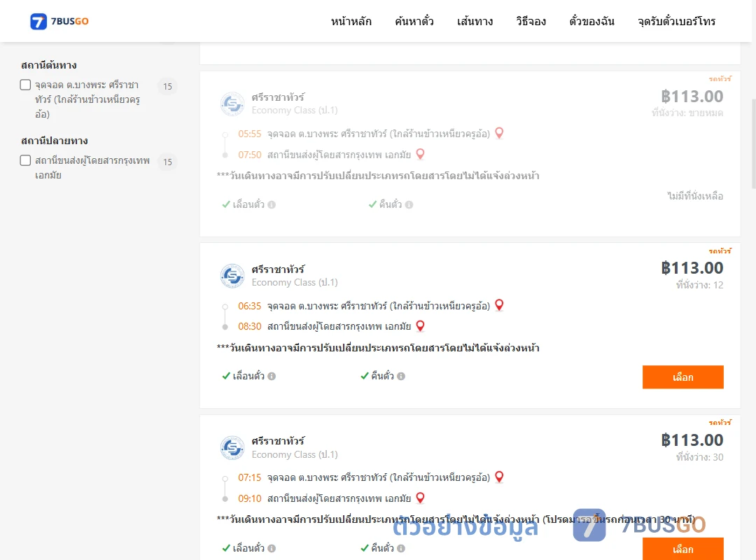The width and height of the screenshot is (756, 560).
Task: Click the เลื่อนตั๋ว info icon on 07:15 trip
Action: pyautogui.click(x=272, y=548)
